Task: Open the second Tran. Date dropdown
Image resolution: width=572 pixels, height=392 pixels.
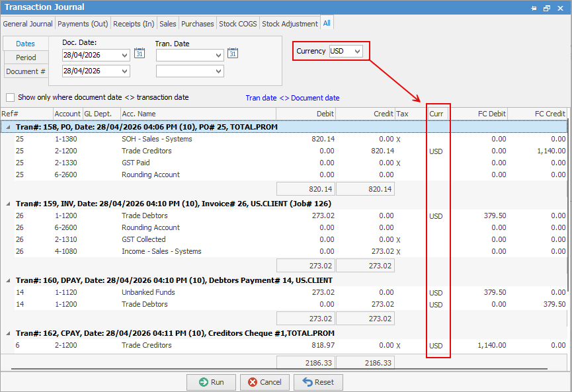Action: (x=218, y=71)
